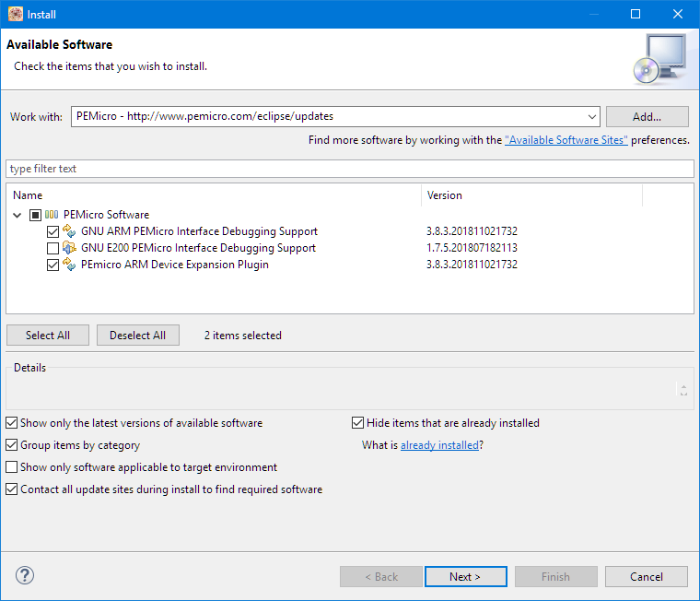The height and width of the screenshot is (601, 700).
Task: Close the Install window
Action: (678, 15)
